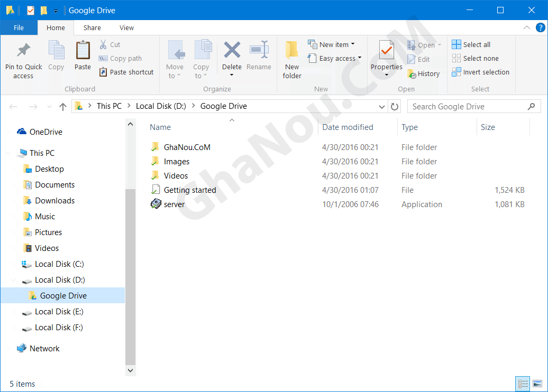Create a New folder
This screenshot has height=392, width=548.
click(x=292, y=60)
